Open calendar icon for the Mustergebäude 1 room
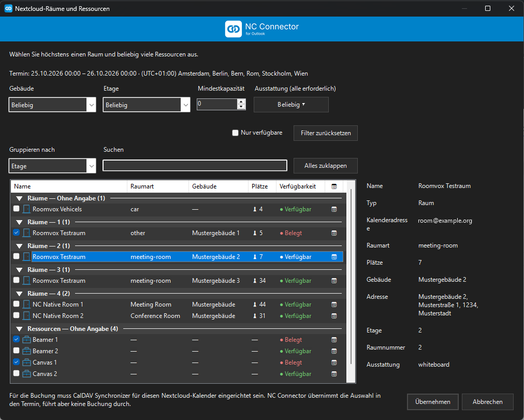This screenshot has height=420, width=524. point(334,233)
